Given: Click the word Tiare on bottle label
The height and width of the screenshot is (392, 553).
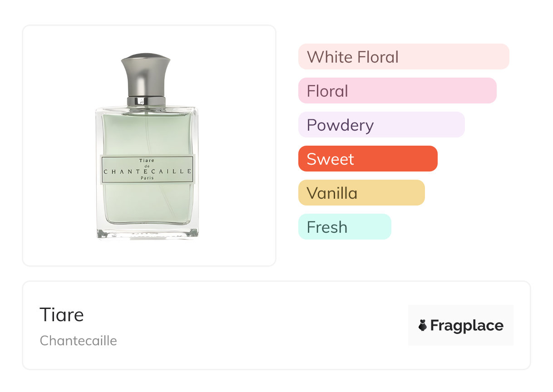Looking at the screenshot, I should pyautogui.click(x=148, y=161).
